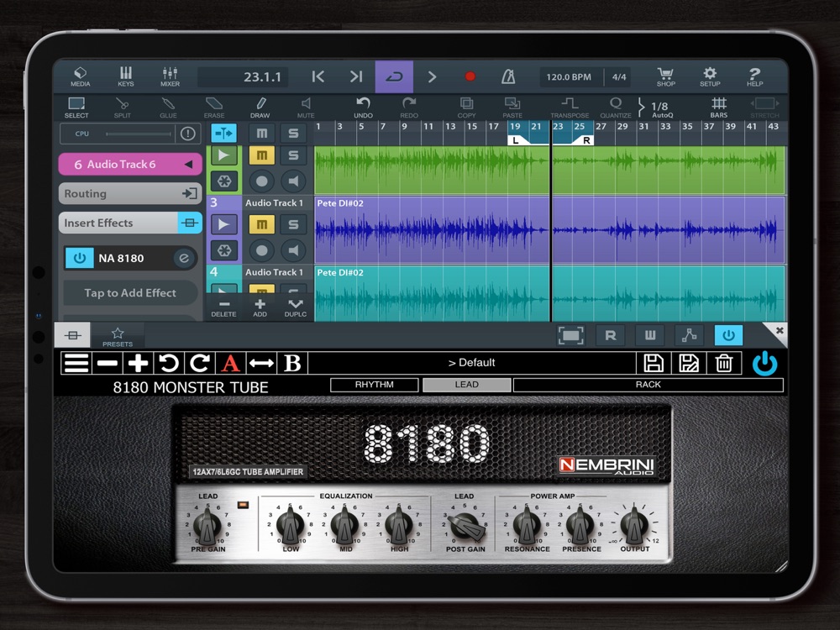Unmute the green audio track

[261, 155]
